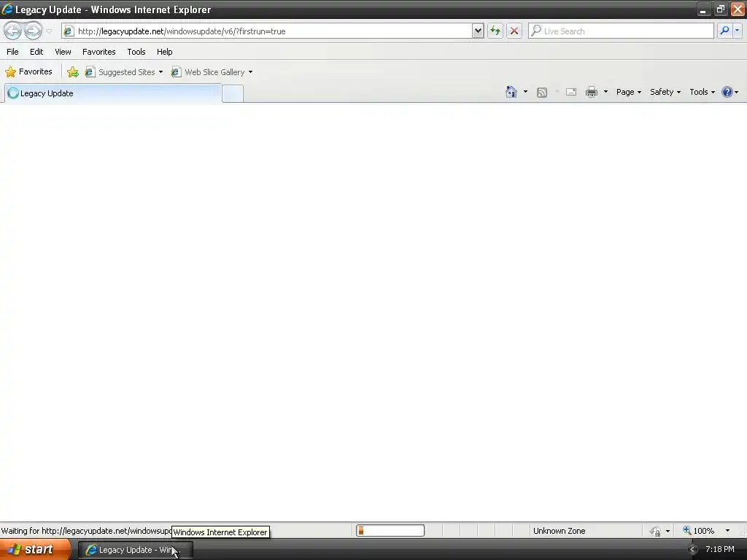Click the Internet Explorer title bar icon
Viewport: 747px width, 560px height.
[7, 9]
